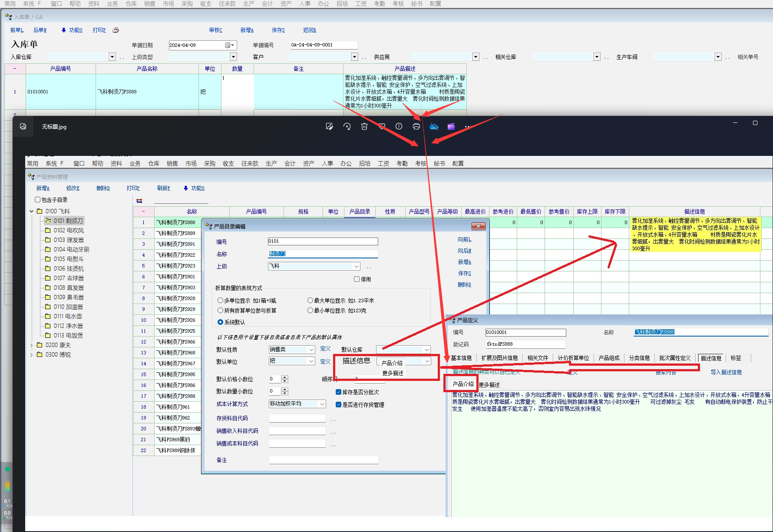Click the print icon in photo viewer
This screenshot has width=773, height=532.
coord(416,126)
